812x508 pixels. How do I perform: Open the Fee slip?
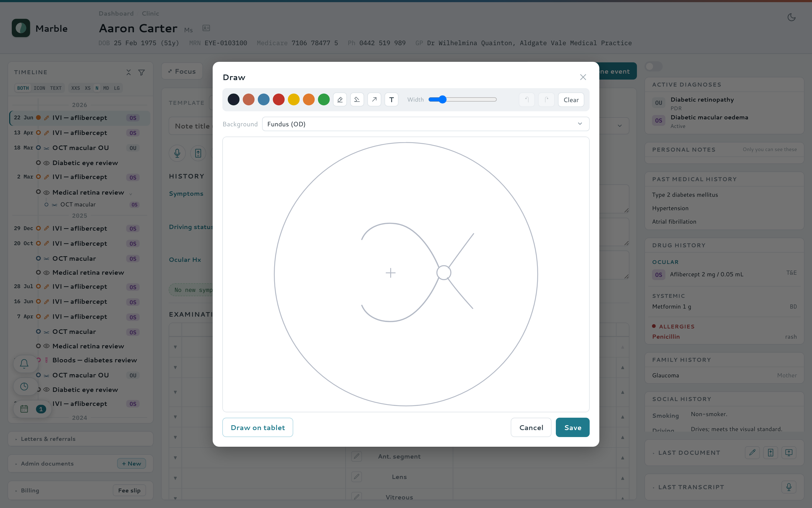click(x=129, y=491)
